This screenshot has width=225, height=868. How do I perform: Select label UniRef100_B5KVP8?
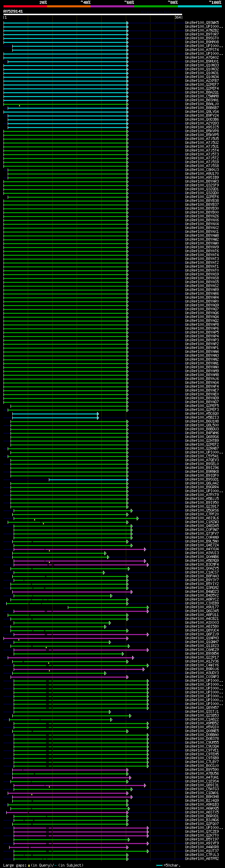pyautogui.click(x=202, y=131)
